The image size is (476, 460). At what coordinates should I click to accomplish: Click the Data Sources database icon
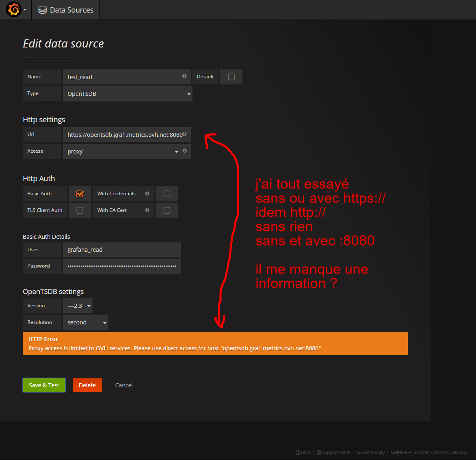pyautogui.click(x=42, y=10)
